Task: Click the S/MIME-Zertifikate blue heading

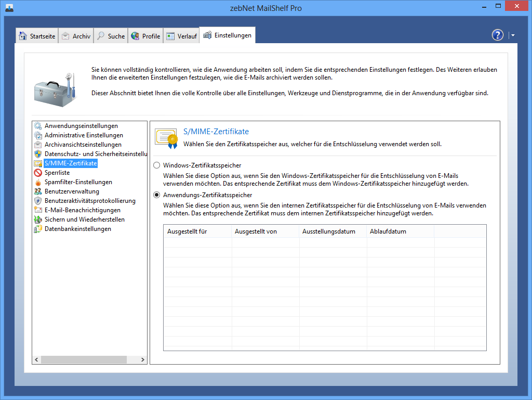Action: 216,132
